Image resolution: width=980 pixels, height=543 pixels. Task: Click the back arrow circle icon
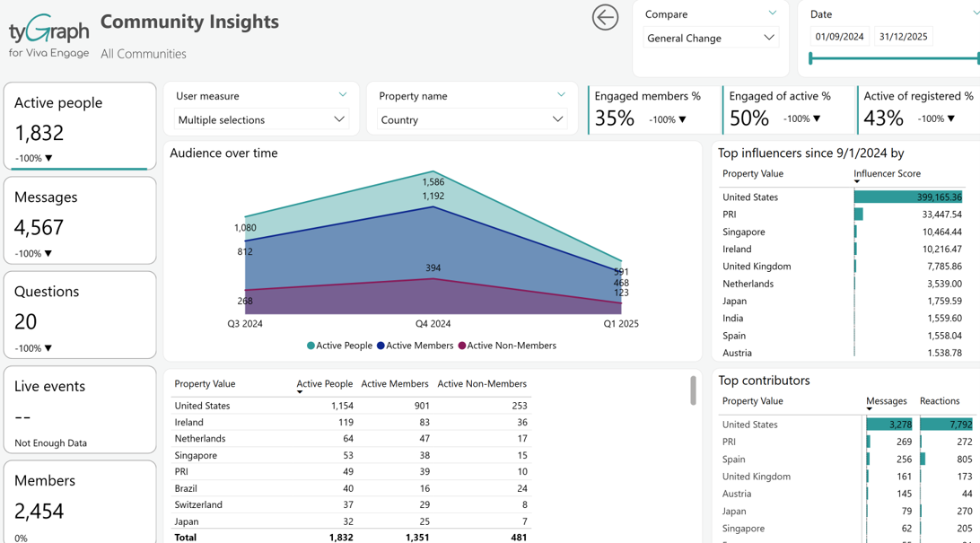coord(605,17)
